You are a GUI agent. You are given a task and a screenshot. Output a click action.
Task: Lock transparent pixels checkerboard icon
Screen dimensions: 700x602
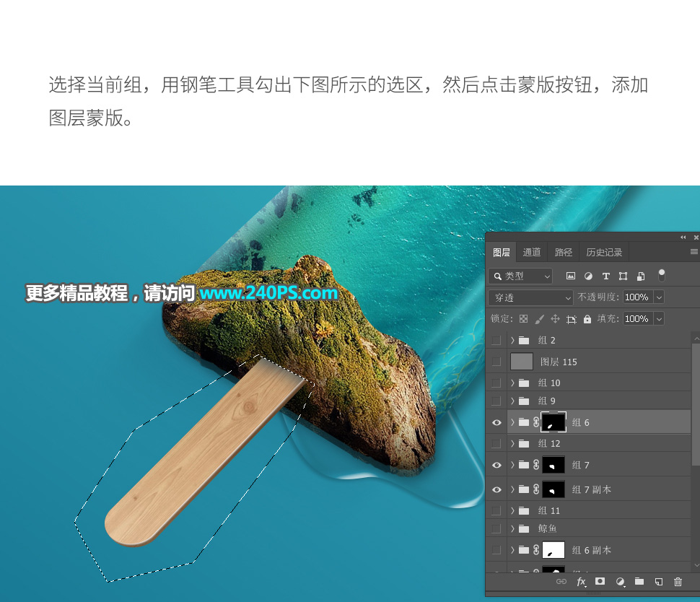[524, 319]
